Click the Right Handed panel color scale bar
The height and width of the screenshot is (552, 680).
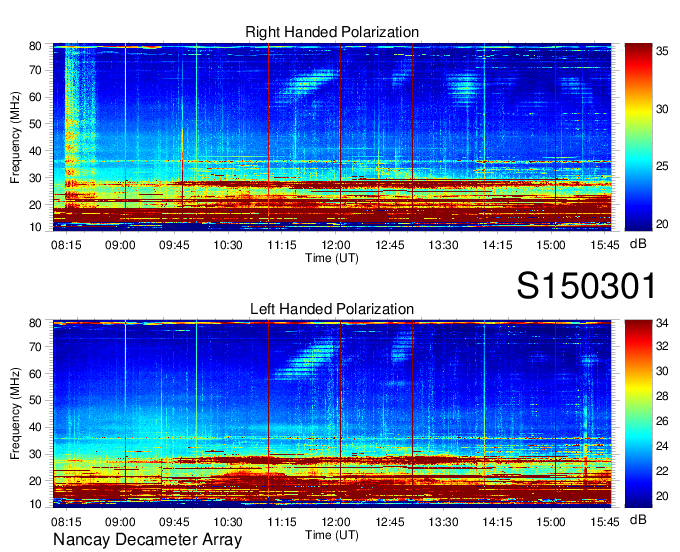638,137
